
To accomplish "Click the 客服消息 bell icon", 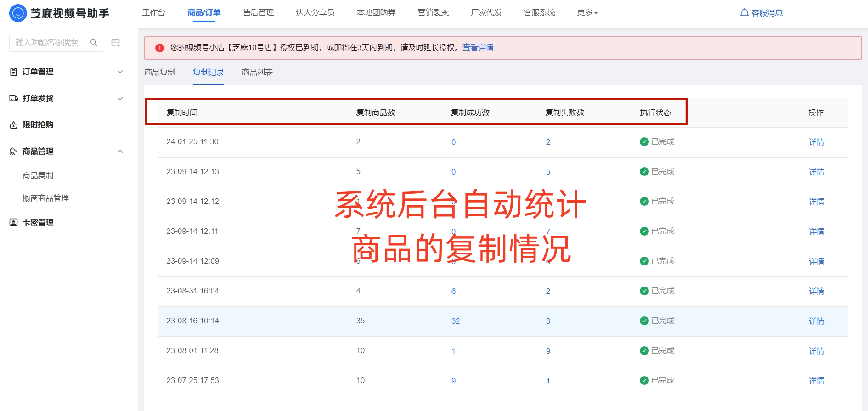I will click(x=744, y=13).
